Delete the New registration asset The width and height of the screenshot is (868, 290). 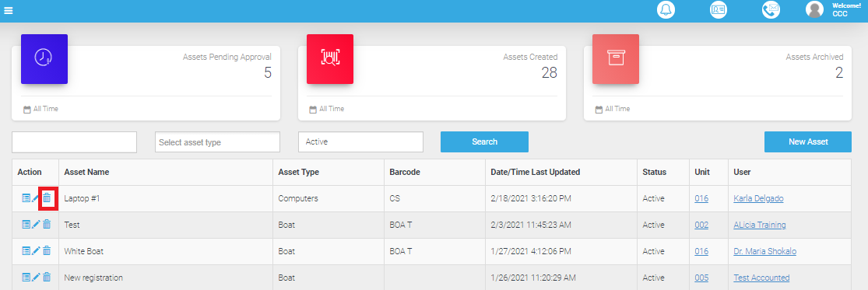coord(47,278)
